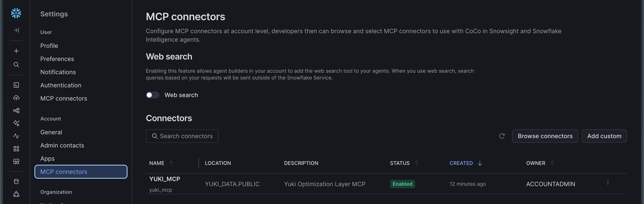Select Admin contacts under Account

[x=62, y=145]
